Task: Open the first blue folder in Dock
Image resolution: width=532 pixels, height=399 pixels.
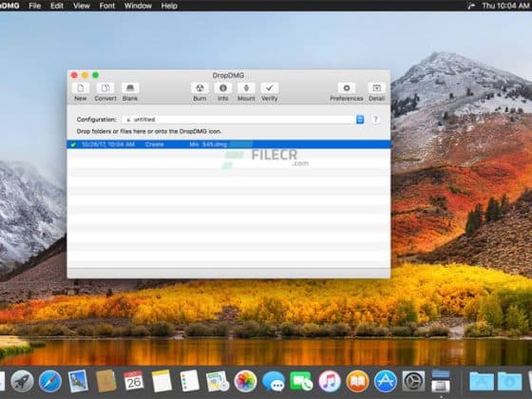Action: (x=482, y=381)
